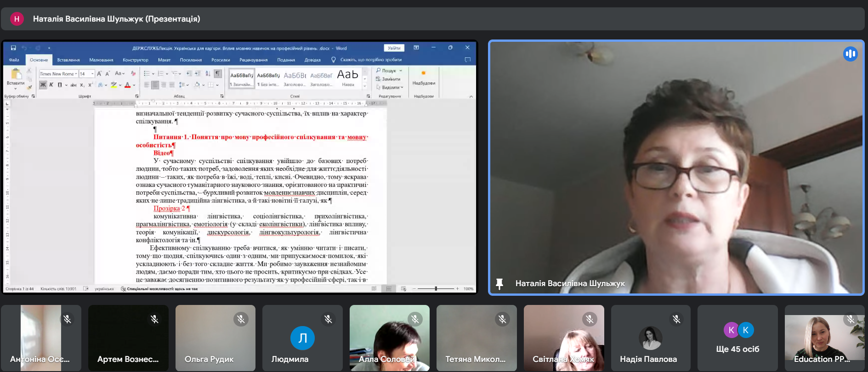Click the red font color icon
Screen dimensions: 868x372
128,85
